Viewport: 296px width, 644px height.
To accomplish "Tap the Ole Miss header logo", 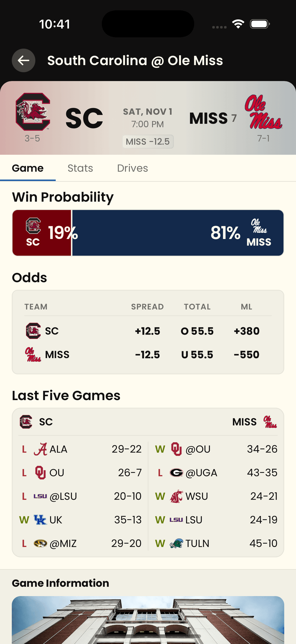I will pyautogui.click(x=263, y=112).
